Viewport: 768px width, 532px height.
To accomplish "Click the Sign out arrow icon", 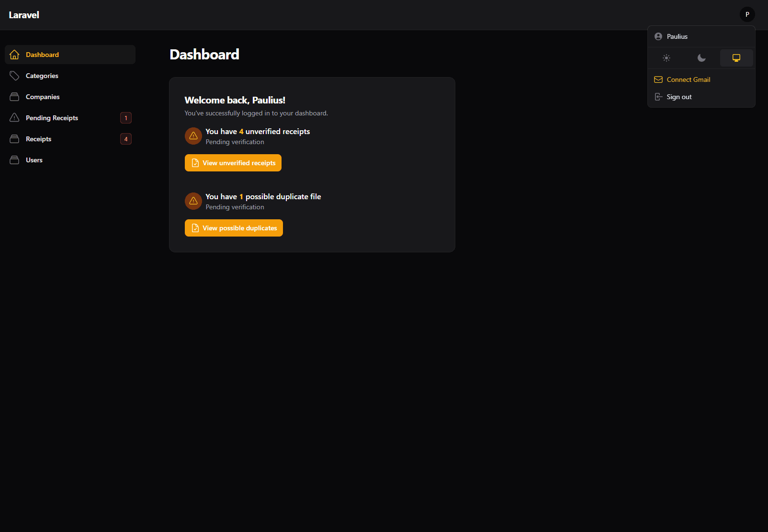I will click(658, 97).
